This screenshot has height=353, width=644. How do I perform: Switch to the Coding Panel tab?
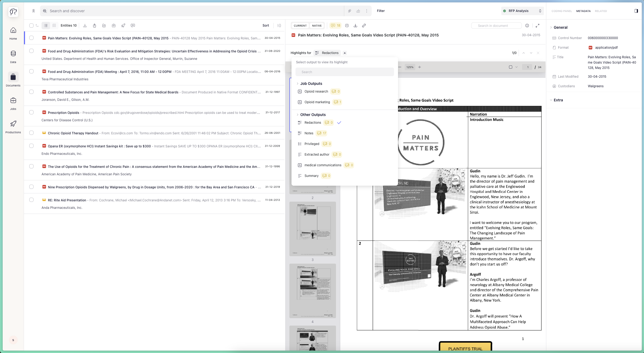tap(561, 11)
